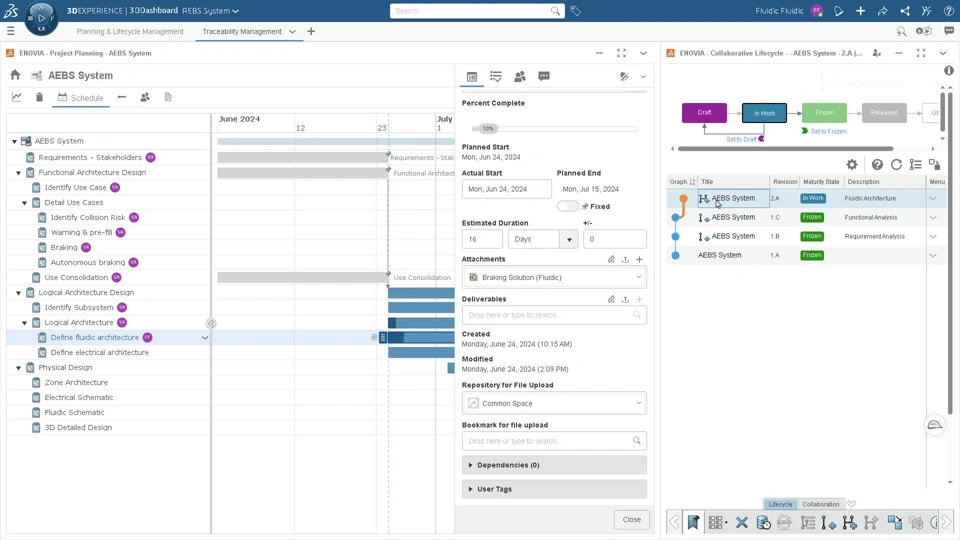Expand the User Tags section
Viewport: 960px width, 540px height.
554,489
